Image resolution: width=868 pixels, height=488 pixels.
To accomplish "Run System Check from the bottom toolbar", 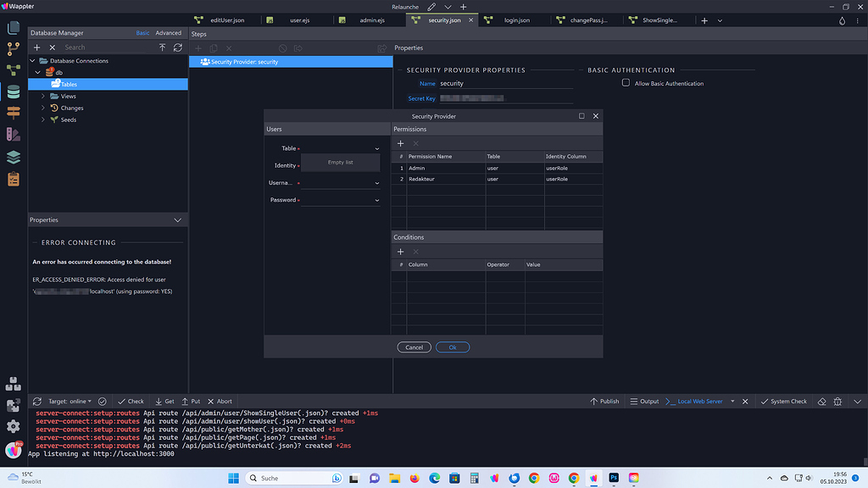I will [x=783, y=401].
